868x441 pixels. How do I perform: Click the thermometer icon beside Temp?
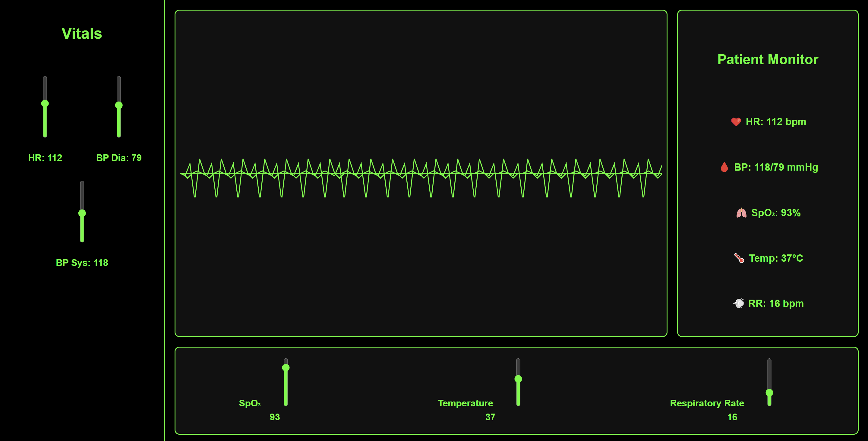point(739,258)
